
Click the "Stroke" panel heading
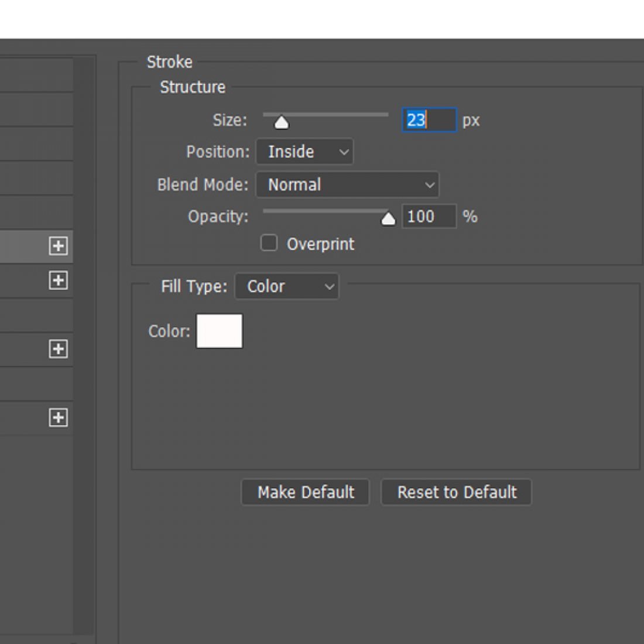pyautogui.click(x=170, y=62)
